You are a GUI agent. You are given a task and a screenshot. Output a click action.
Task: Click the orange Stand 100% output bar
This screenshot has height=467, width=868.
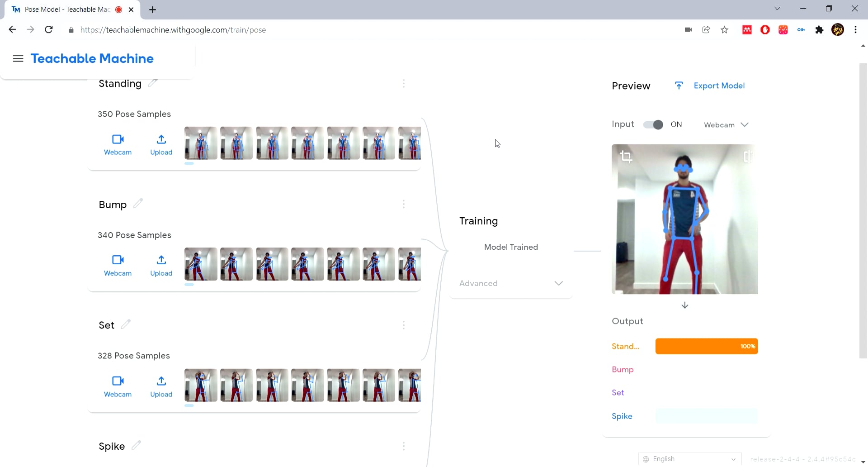706,346
